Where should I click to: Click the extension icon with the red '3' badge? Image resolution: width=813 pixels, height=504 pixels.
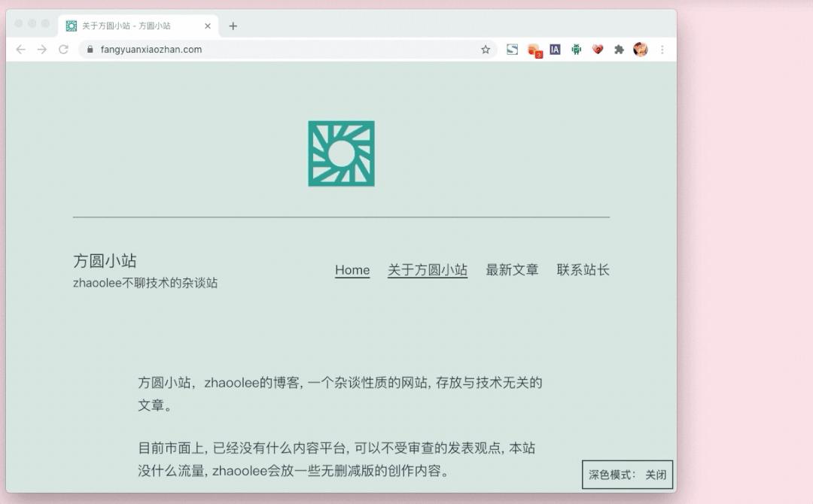click(x=534, y=50)
